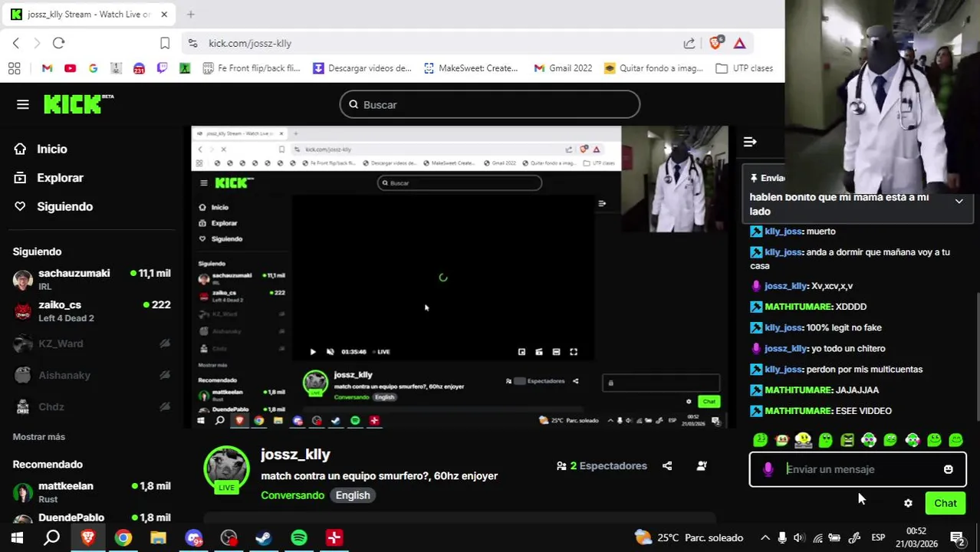This screenshot has height=552, width=980.
Task: Open the Fe Front flip bookmark
Action: tap(252, 68)
